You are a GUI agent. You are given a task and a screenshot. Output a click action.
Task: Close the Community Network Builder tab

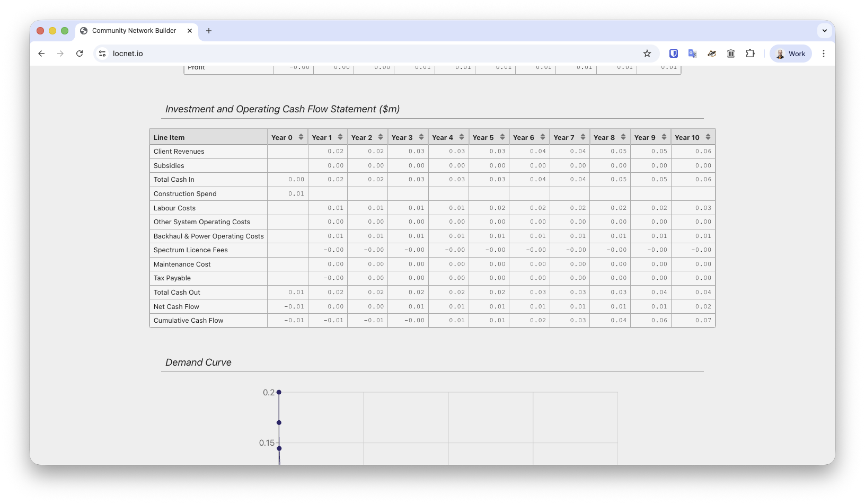pos(190,31)
